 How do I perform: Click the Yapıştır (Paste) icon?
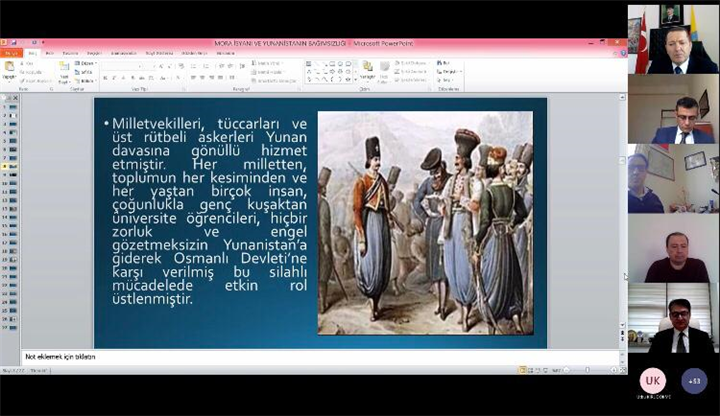pyautogui.click(x=9, y=67)
